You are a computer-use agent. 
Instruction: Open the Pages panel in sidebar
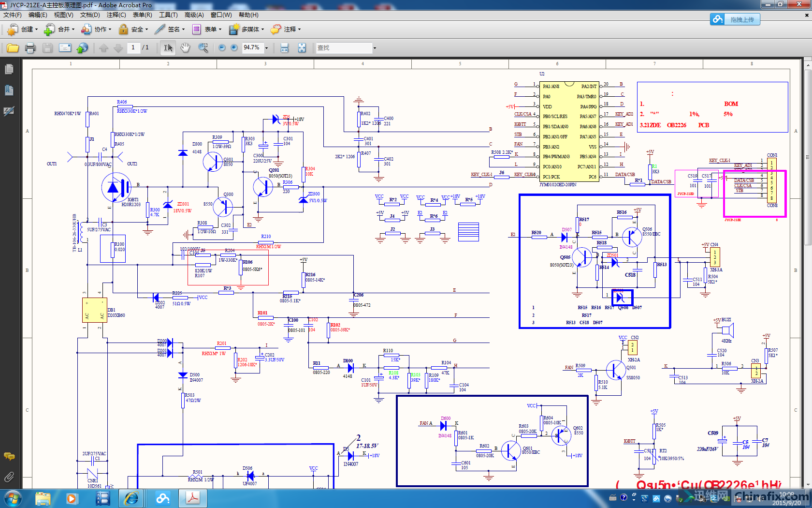9,70
